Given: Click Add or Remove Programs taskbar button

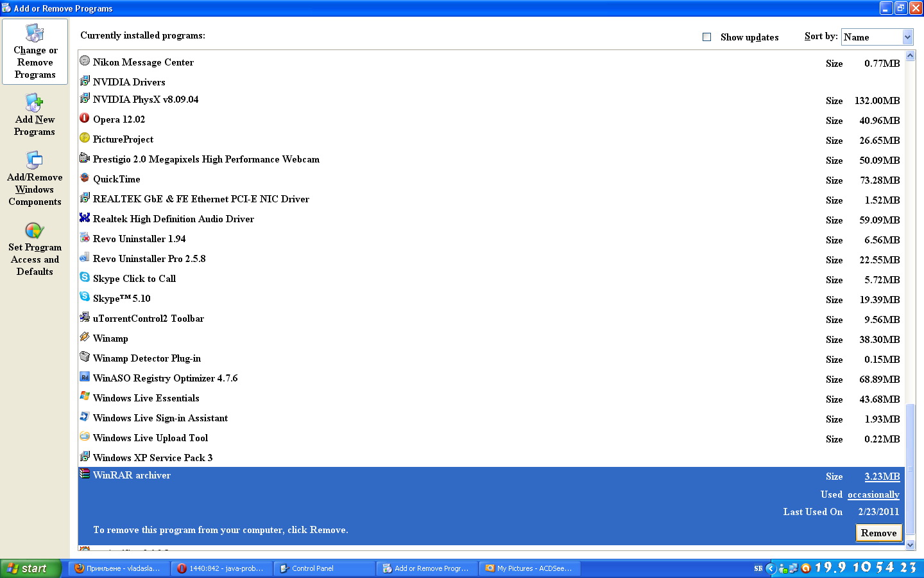Looking at the screenshot, I should point(427,568).
